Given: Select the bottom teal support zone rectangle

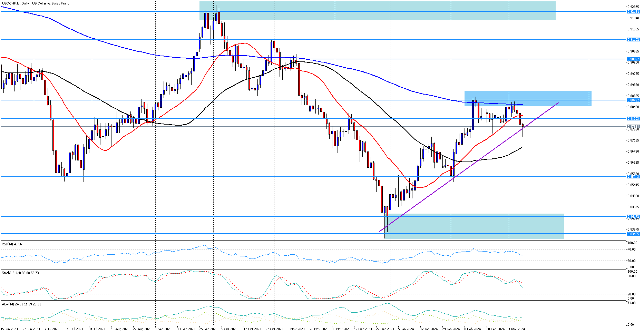Looking at the screenshot, I should click(x=474, y=226).
